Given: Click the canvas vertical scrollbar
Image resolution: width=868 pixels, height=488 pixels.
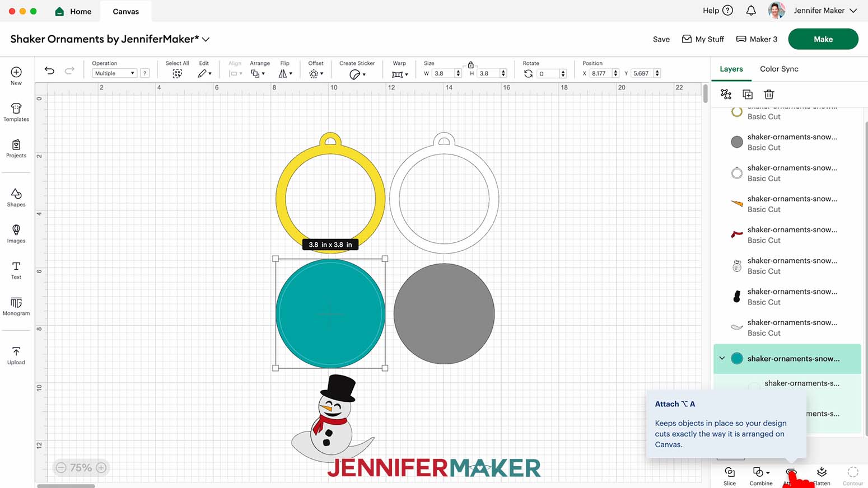Looking at the screenshot, I should tap(705, 93).
